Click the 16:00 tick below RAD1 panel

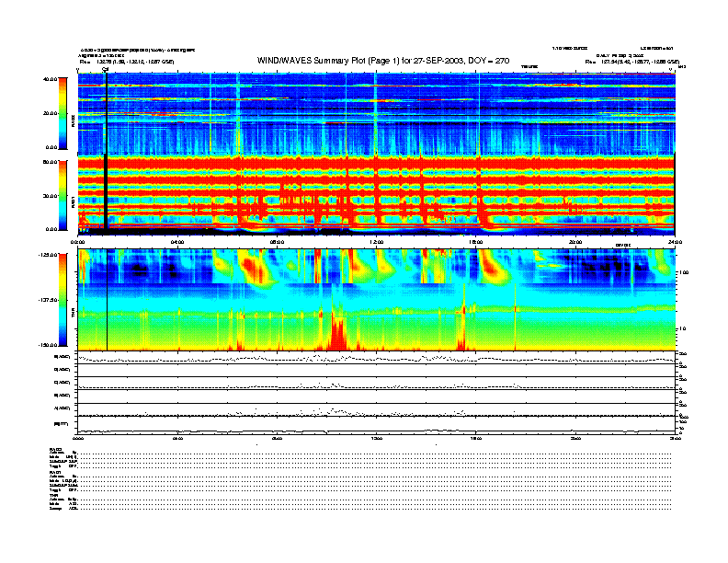[476, 242]
